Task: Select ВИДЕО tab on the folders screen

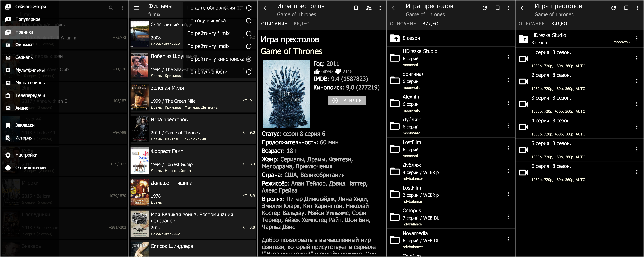Action: (x=430, y=24)
